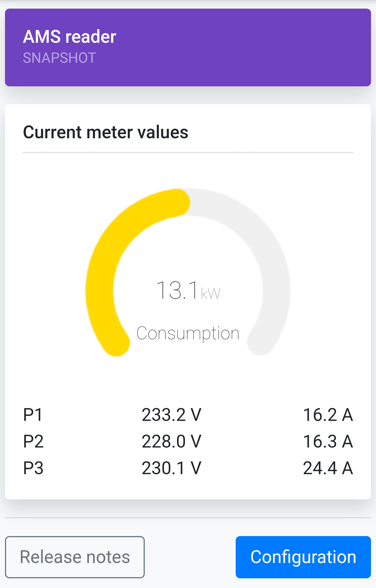Click the 228.0 V voltage value
The width and height of the screenshot is (376, 588).
[171, 441]
